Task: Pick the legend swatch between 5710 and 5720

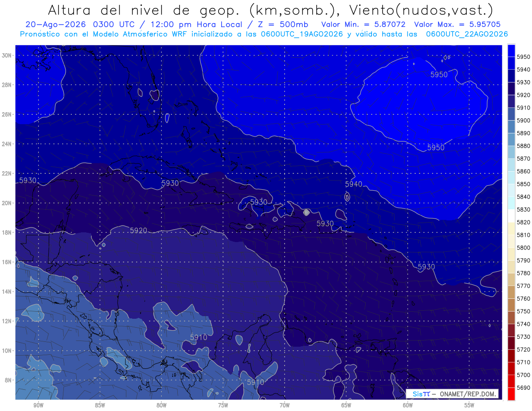Action: 511,356
